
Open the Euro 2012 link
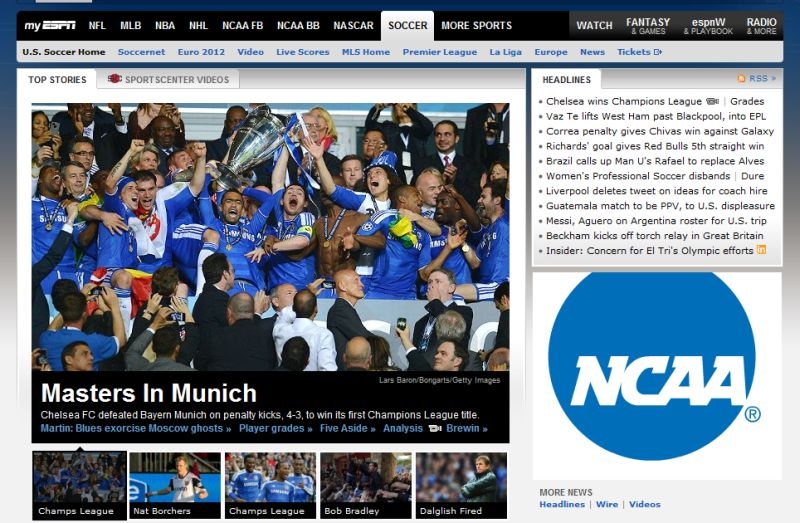pos(201,52)
